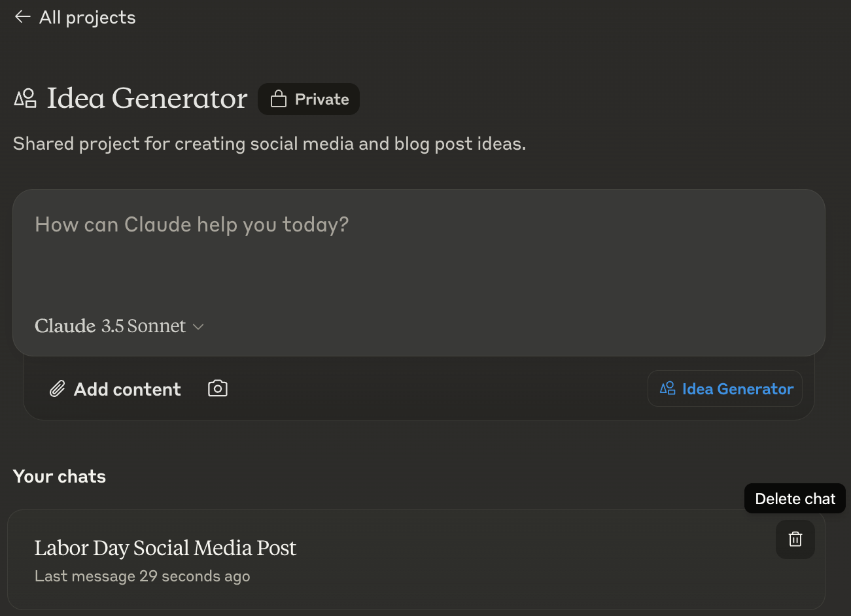Click the back arrow icon
Image resolution: width=851 pixels, height=616 pixels.
[22, 17]
